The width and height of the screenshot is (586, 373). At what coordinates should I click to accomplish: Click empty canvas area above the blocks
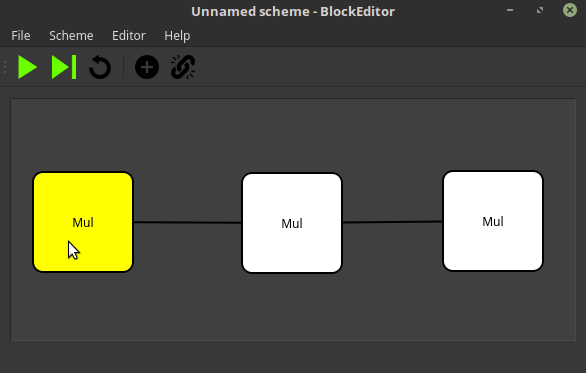pos(293,135)
